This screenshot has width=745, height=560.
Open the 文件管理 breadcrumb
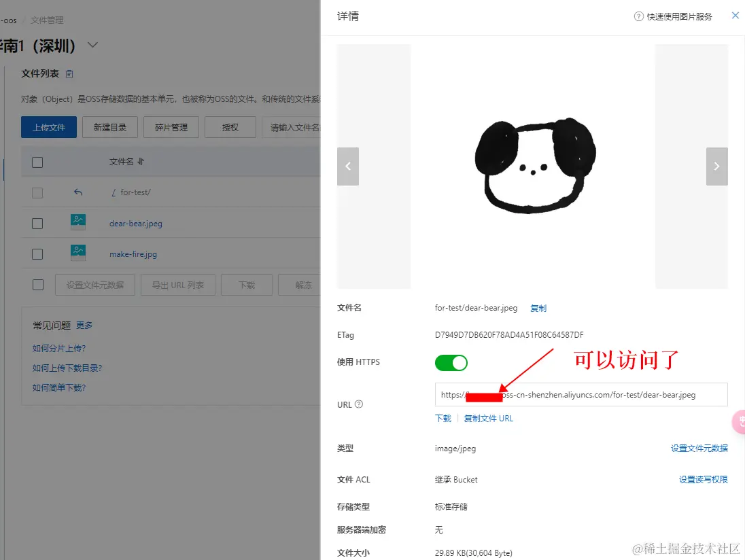tap(47, 20)
